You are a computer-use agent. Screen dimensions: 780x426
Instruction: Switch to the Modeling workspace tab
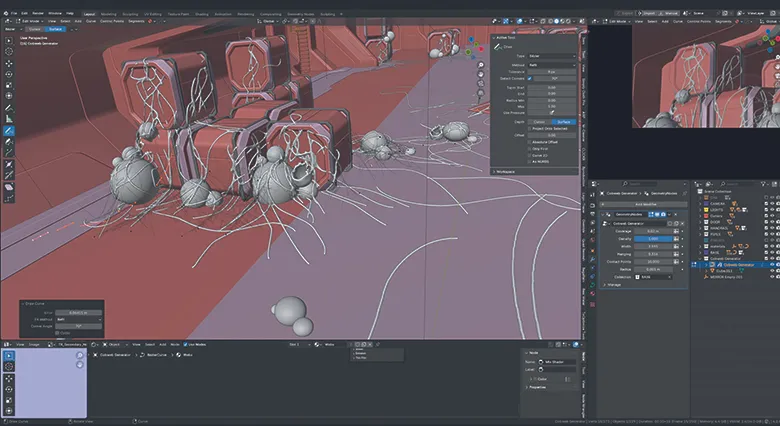click(x=108, y=14)
